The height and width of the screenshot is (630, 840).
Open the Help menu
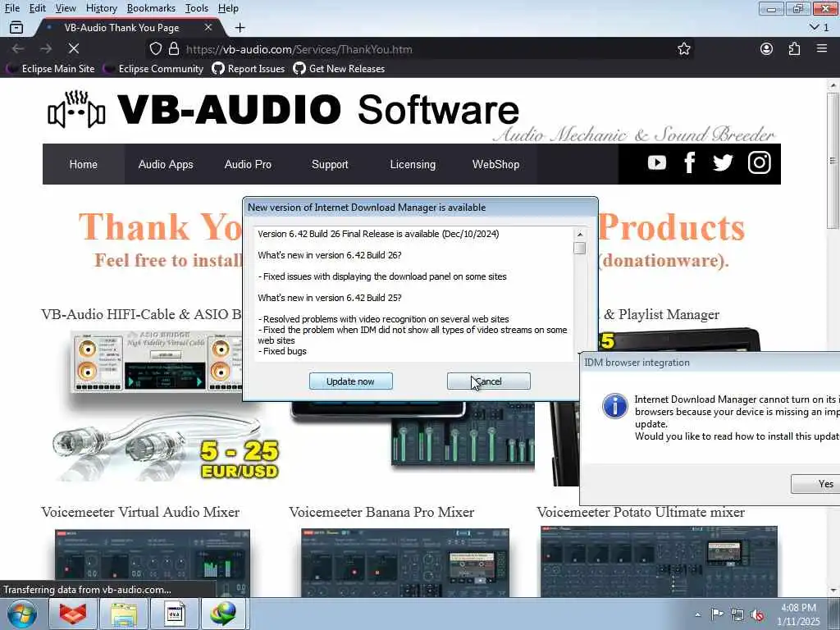[228, 8]
